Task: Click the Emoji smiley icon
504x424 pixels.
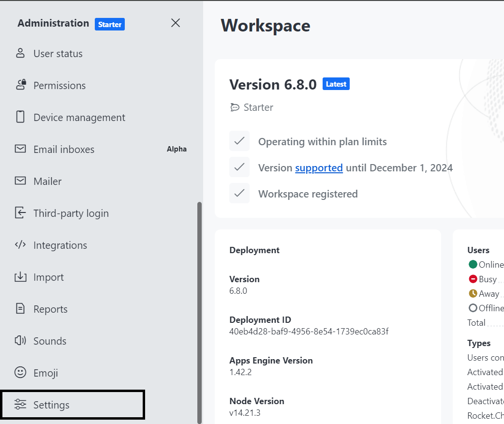Action: [20, 372]
